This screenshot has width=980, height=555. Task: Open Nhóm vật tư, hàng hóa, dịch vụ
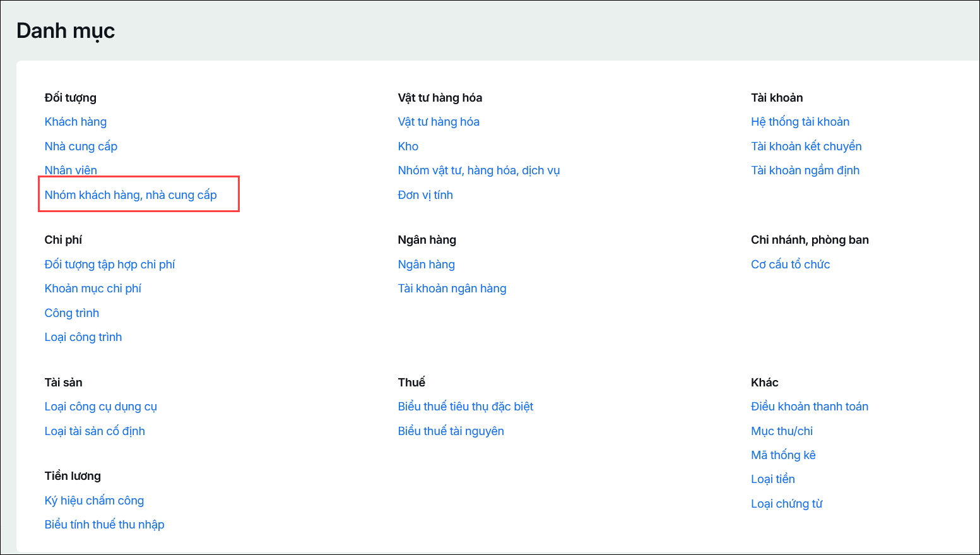point(479,170)
